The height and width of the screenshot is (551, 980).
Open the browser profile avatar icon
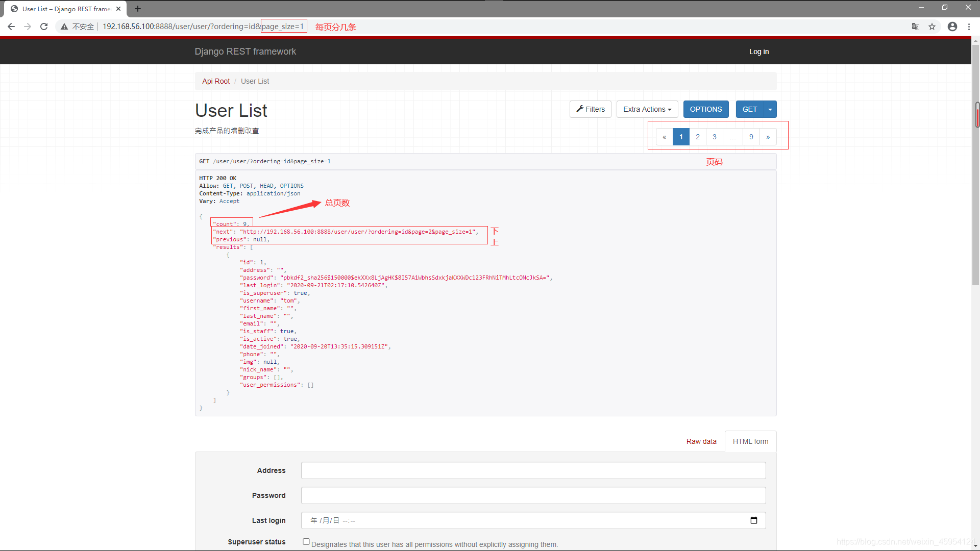(952, 27)
